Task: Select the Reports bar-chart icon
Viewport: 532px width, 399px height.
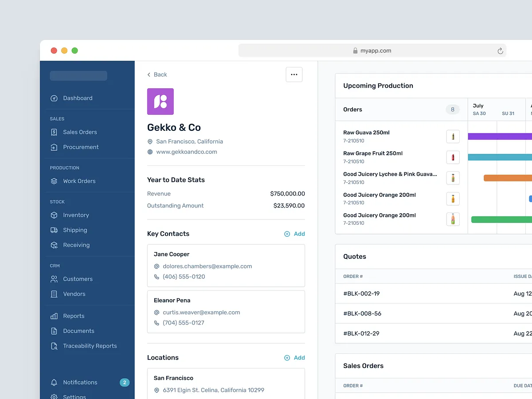Action: pos(54,316)
